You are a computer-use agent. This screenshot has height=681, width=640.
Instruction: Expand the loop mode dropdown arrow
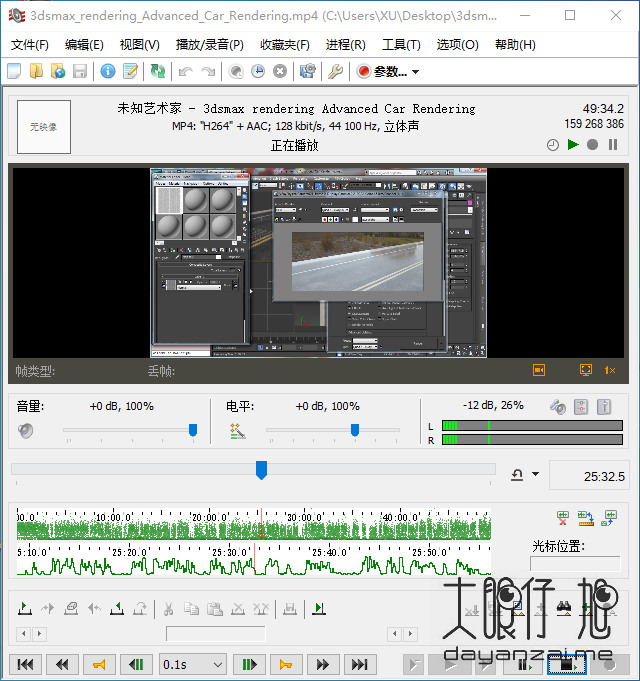pyautogui.click(x=535, y=474)
